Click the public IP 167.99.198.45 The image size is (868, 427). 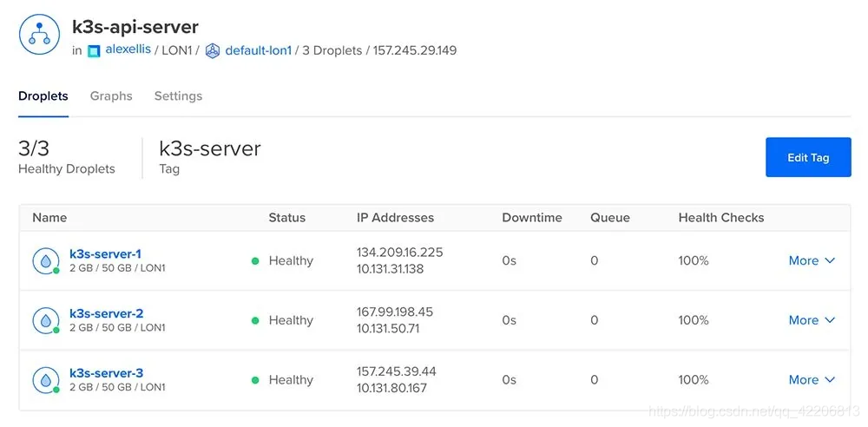coord(395,312)
